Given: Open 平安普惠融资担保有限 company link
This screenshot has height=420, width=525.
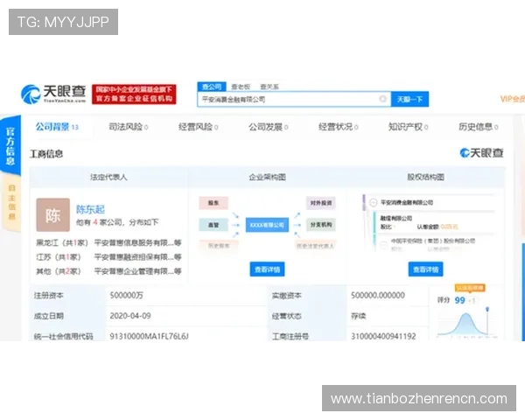Looking at the screenshot, I should tap(137, 257).
